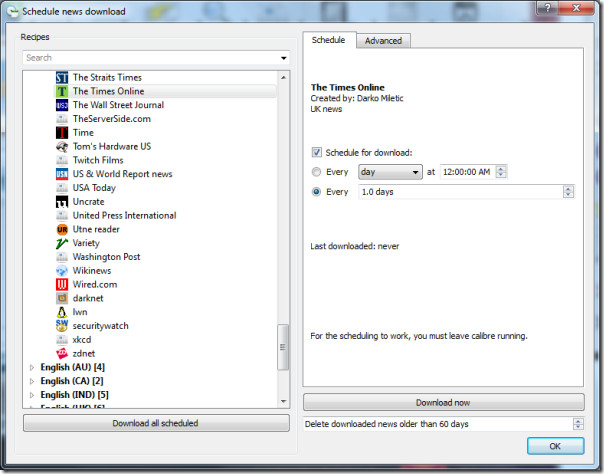Image resolution: width=604 pixels, height=474 pixels.
Task: Click the USA Today recipe icon
Action: coord(62,188)
